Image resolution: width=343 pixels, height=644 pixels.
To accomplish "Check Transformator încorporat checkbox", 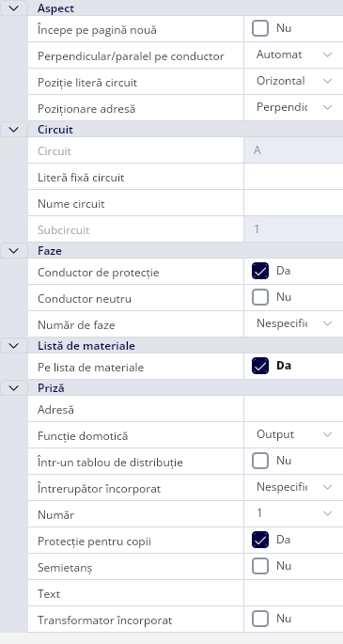I will 260,619.
